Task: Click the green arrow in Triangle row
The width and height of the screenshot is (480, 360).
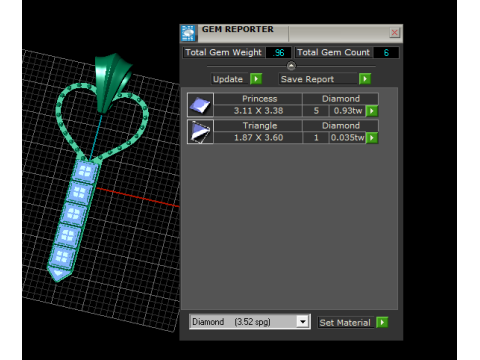Action: [372, 138]
